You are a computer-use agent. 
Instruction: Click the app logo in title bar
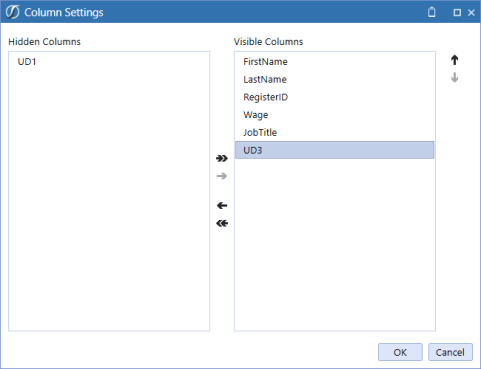pyautogui.click(x=12, y=12)
